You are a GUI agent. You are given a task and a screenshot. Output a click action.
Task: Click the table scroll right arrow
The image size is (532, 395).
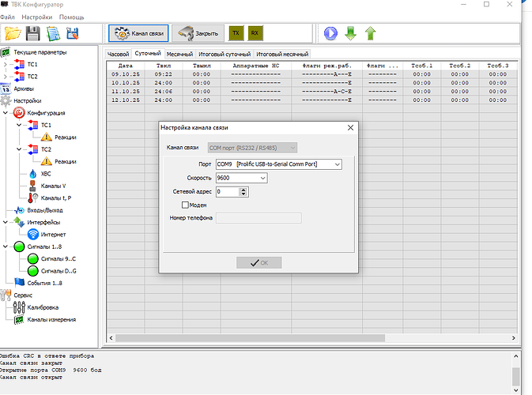[513, 338]
